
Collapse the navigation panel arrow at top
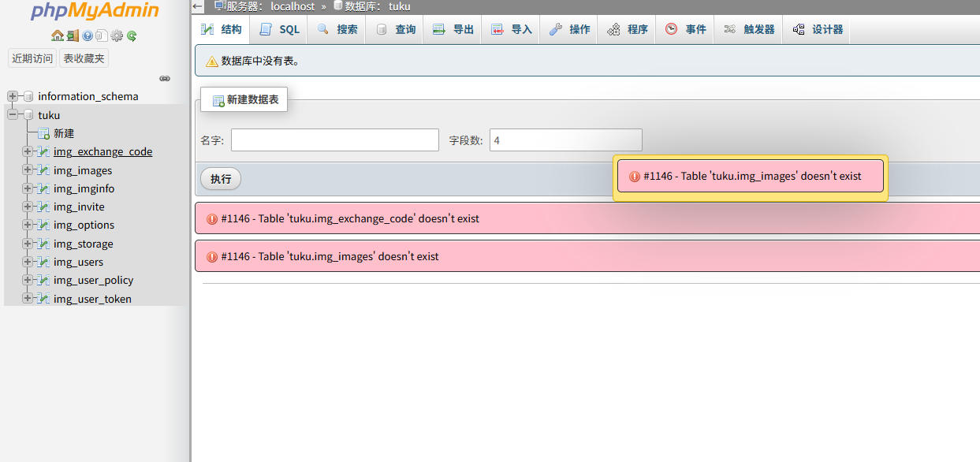(199, 6)
